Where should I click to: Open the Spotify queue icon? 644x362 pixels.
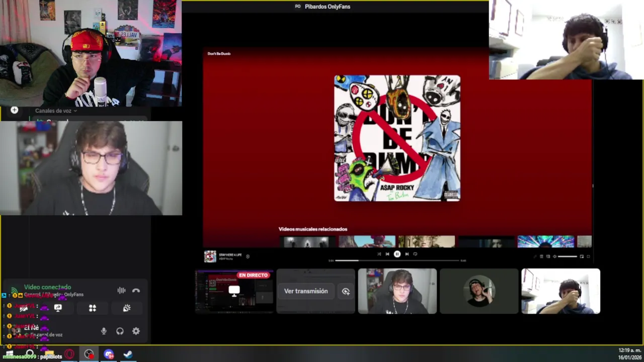pyautogui.click(x=541, y=256)
